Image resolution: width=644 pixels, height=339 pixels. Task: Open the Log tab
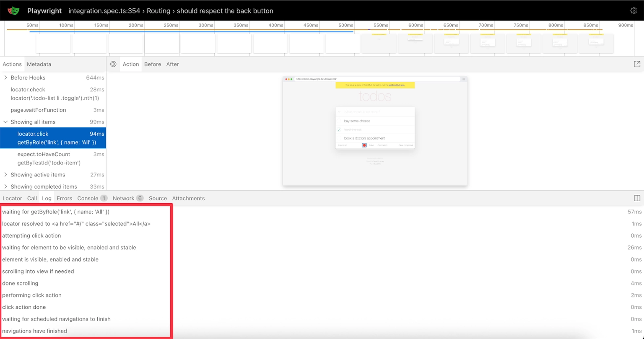[x=47, y=198]
